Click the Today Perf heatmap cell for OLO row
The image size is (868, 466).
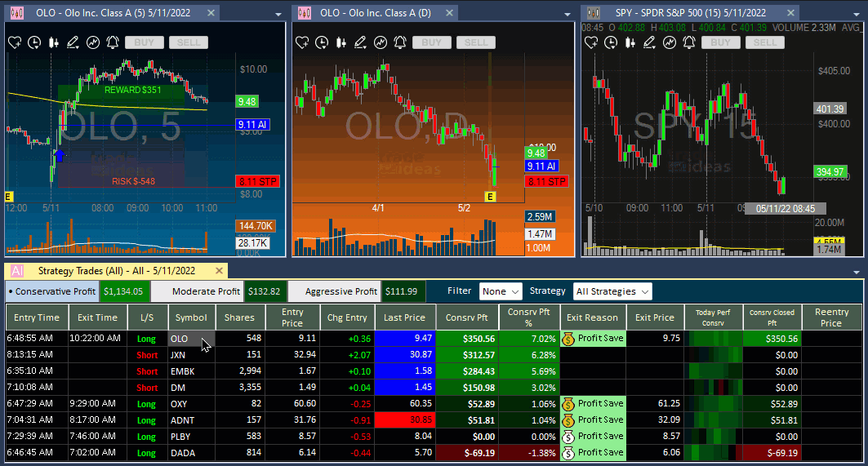(713, 338)
